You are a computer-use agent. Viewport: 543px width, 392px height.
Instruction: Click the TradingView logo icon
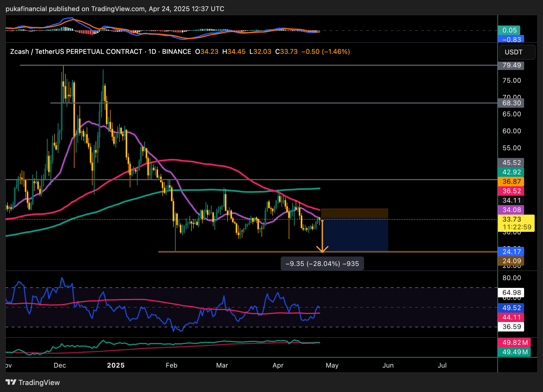point(11,382)
